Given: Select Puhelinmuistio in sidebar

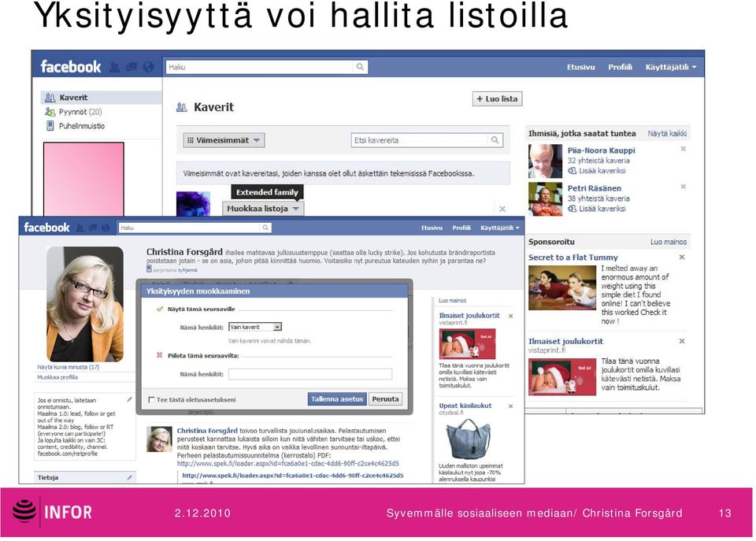Looking at the screenshot, I should 81,126.
